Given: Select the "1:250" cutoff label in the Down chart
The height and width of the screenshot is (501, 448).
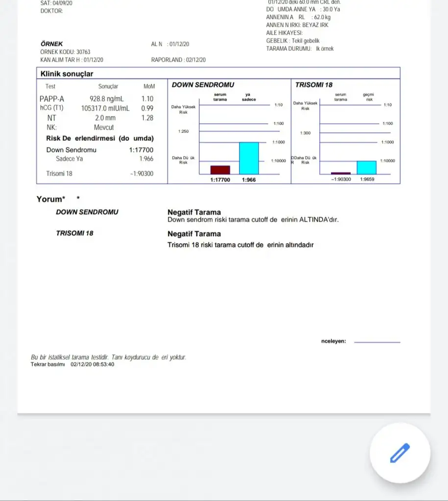Looking at the screenshot, I should click(183, 131).
